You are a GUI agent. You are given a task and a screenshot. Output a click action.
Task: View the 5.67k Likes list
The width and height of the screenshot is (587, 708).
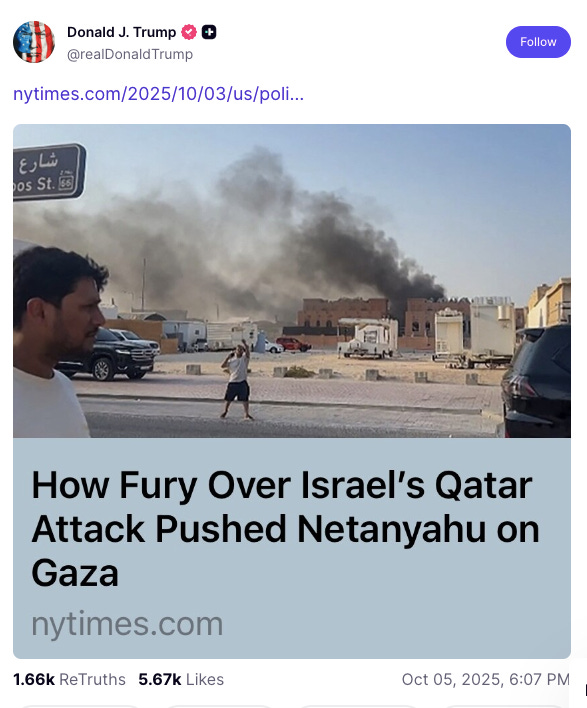181,679
